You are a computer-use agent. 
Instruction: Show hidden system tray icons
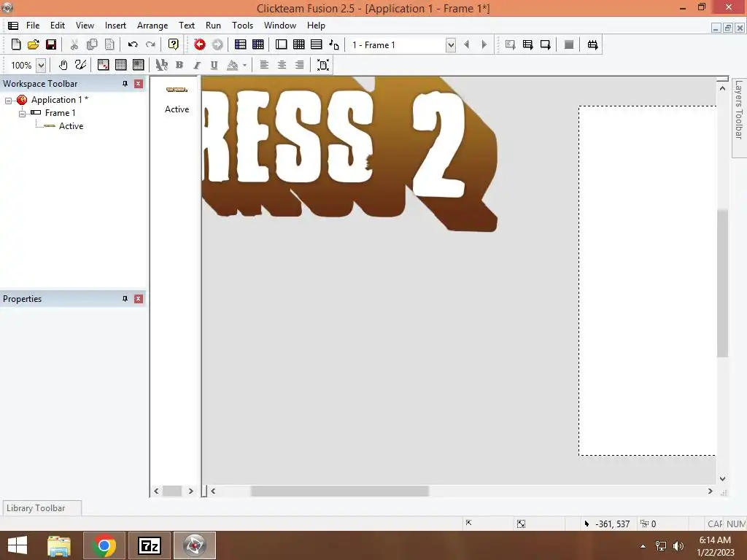[643, 546]
